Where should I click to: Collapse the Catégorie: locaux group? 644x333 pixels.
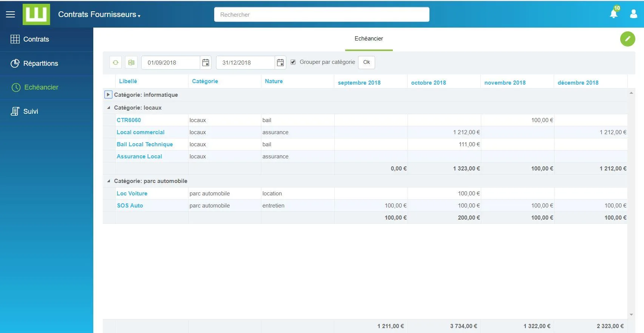(x=108, y=108)
